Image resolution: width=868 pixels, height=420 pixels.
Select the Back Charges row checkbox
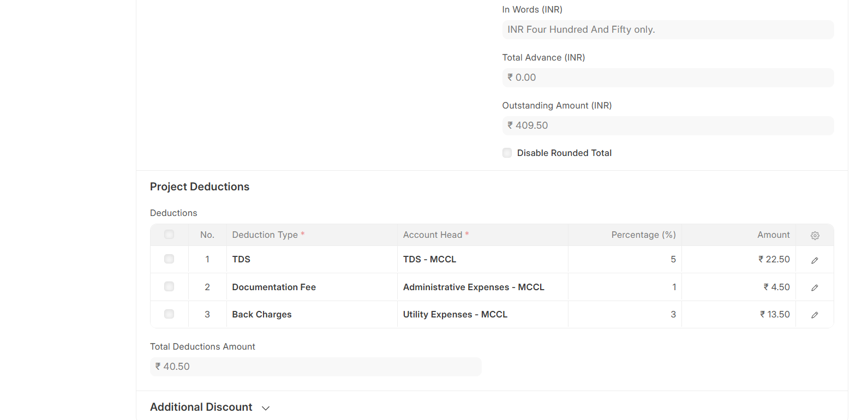click(169, 314)
